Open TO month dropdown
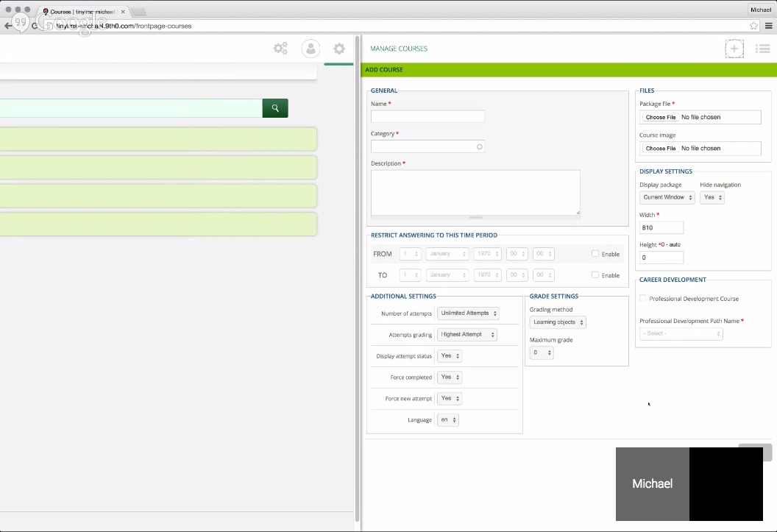 coord(447,275)
